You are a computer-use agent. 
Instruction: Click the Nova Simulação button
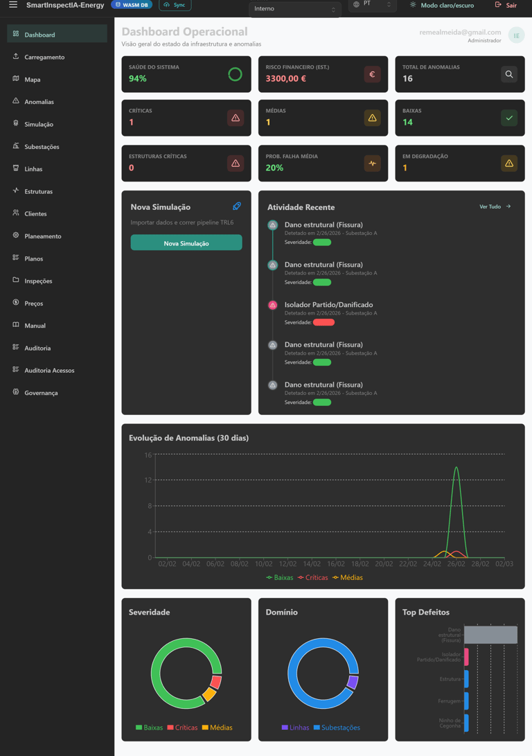tap(186, 243)
